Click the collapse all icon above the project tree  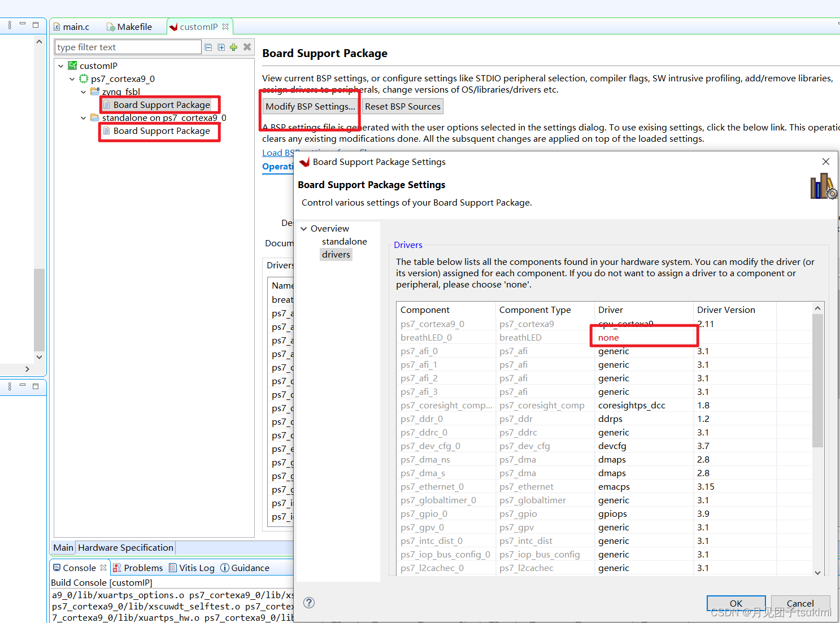pyautogui.click(x=208, y=47)
